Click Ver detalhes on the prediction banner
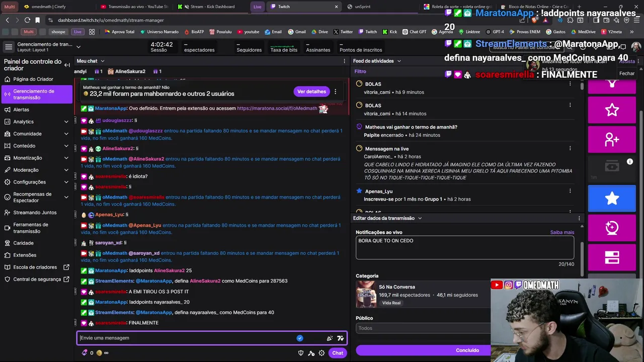 312,92
